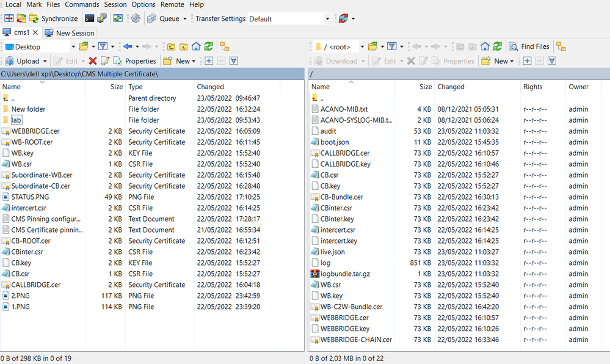Expand the Queue dropdown arrow
The width and height of the screenshot is (610, 364).
[185, 18]
